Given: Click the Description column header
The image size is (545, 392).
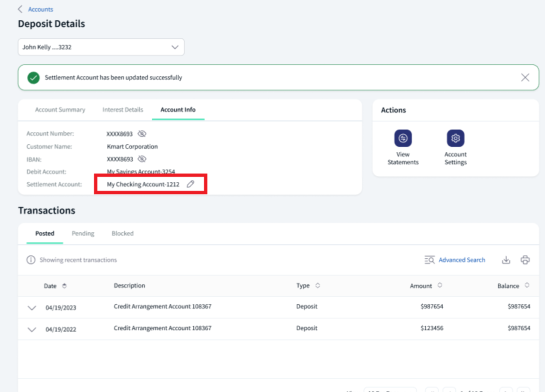Looking at the screenshot, I should coord(129,285).
